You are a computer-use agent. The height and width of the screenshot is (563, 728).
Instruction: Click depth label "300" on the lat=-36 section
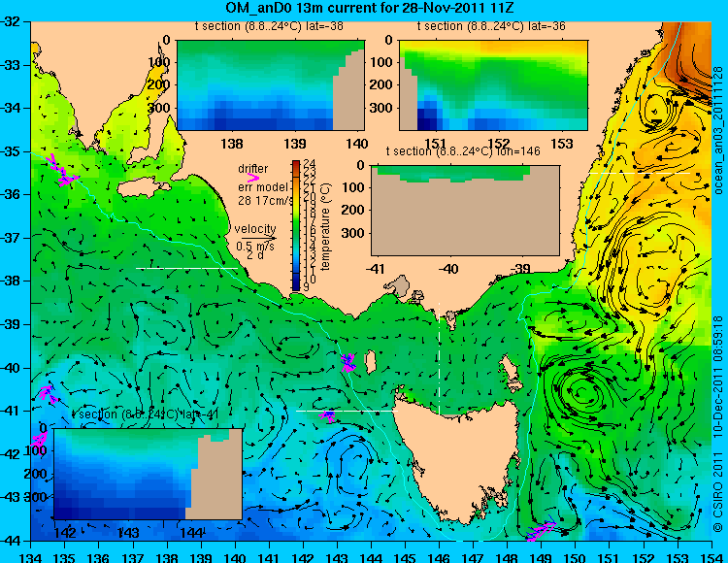pyautogui.click(x=383, y=108)
